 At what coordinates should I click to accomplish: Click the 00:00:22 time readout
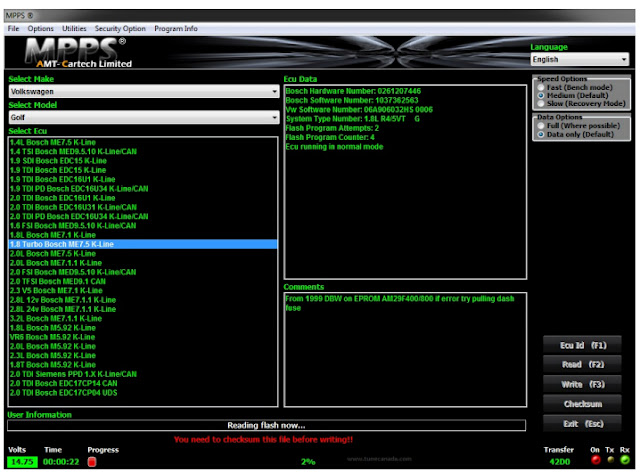pyautogui.click(x=61, y=462)
